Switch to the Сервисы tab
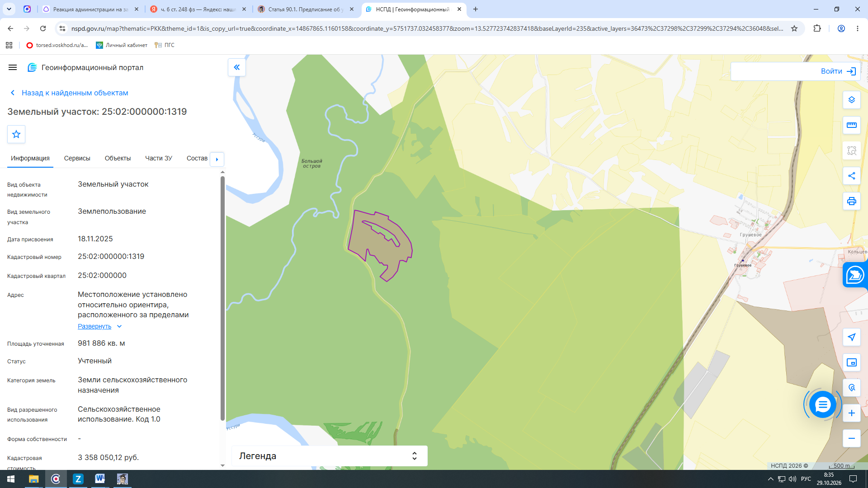Image resolution: width=868 pixels, height=488 pixels. click(x=77, y=158)
